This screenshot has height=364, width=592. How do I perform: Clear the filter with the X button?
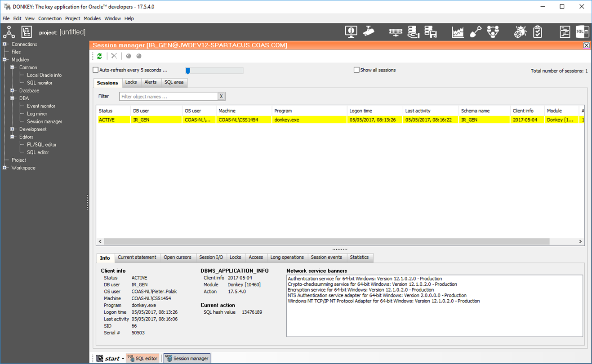click(221, 97)
